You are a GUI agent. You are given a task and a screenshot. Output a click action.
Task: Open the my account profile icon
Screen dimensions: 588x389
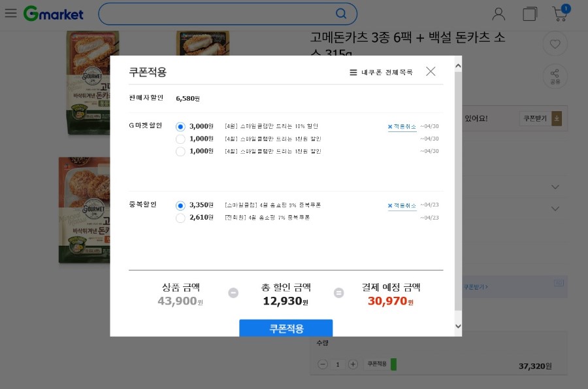[498, 14]
